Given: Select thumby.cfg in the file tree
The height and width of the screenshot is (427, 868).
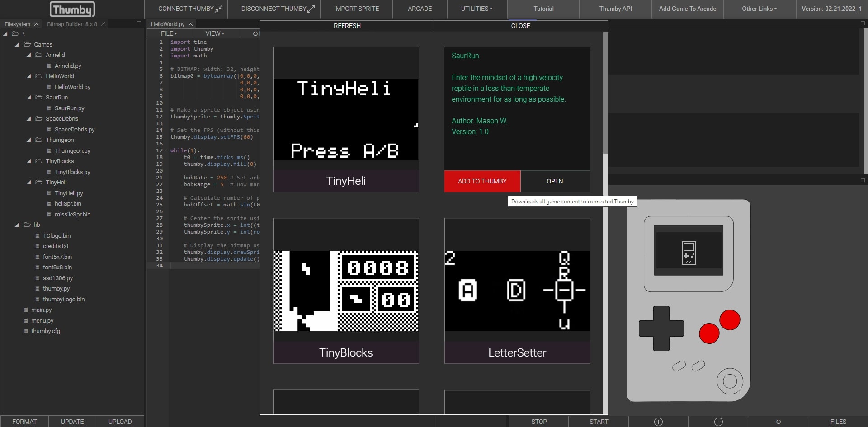Looking at the screenshot, I should coord(45,331).
